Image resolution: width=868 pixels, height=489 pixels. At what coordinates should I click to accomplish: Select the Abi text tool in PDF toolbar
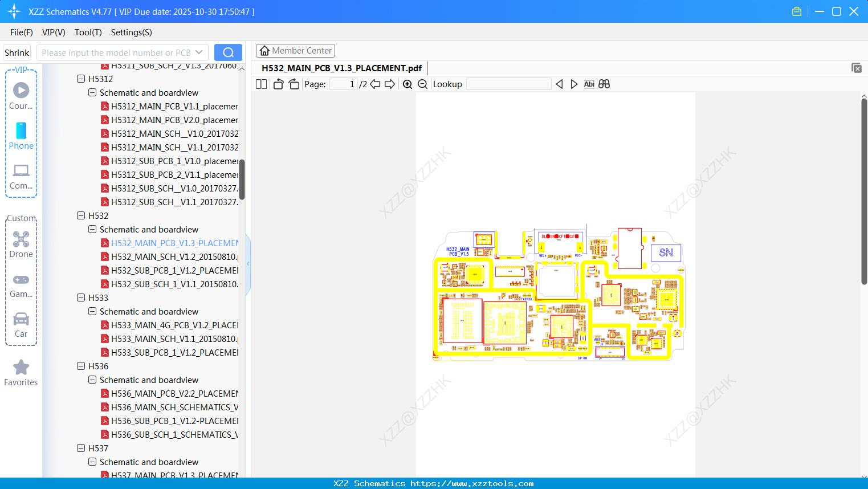point(589,84)
